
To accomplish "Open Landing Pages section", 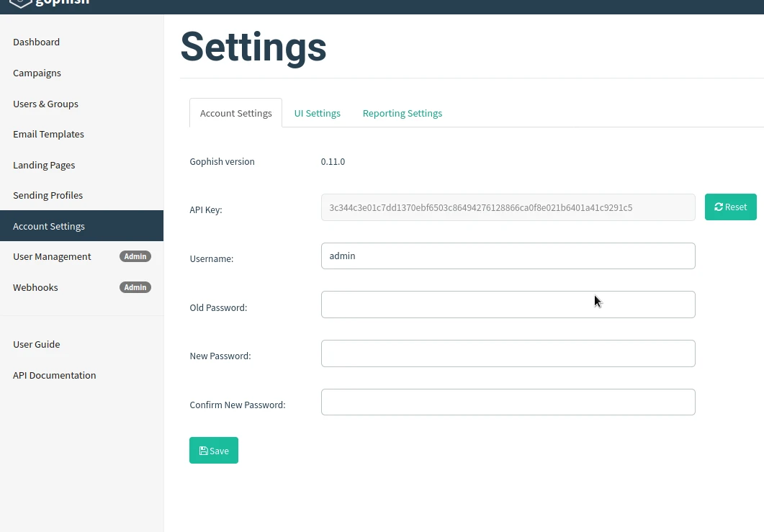I will 44,165.
